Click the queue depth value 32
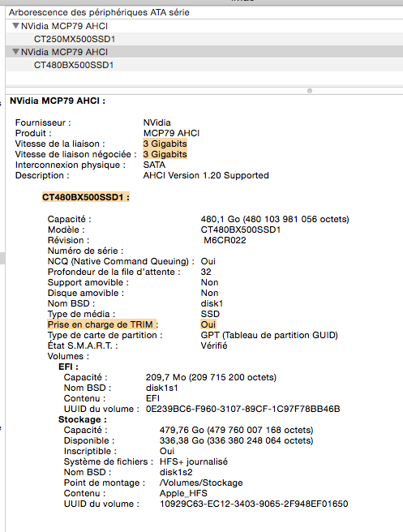 pos(206,272)
